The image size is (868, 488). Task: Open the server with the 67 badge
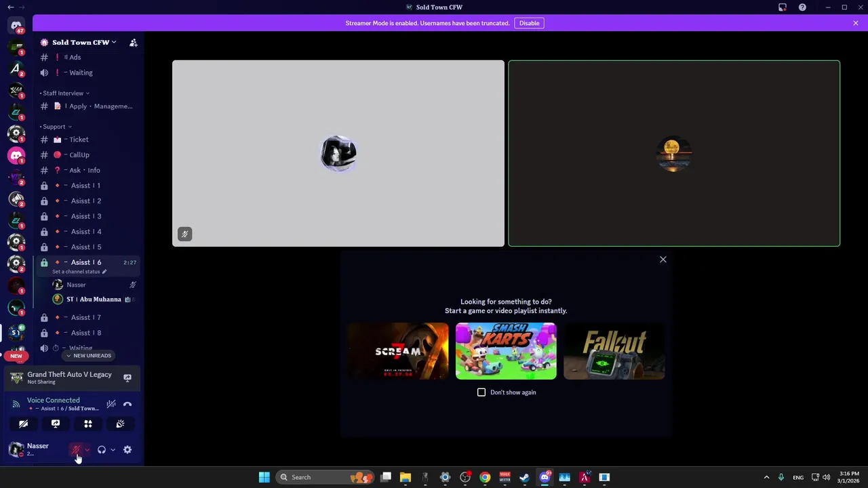(16, 26)
